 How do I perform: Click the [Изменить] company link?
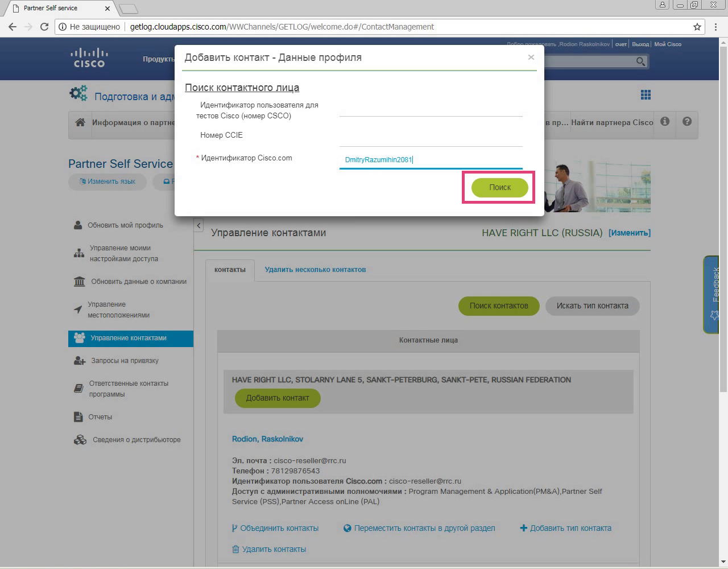pos(630,233)
